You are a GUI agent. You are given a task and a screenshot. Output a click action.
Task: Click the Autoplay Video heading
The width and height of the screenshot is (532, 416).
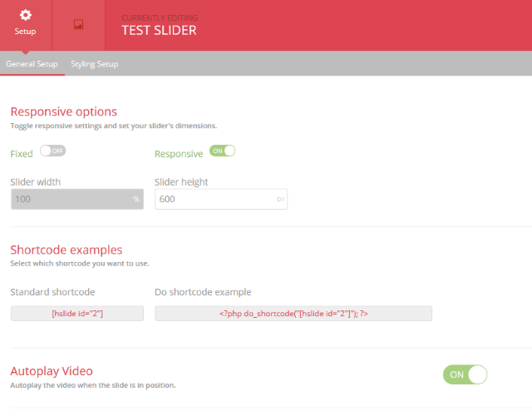pos(51,371)
